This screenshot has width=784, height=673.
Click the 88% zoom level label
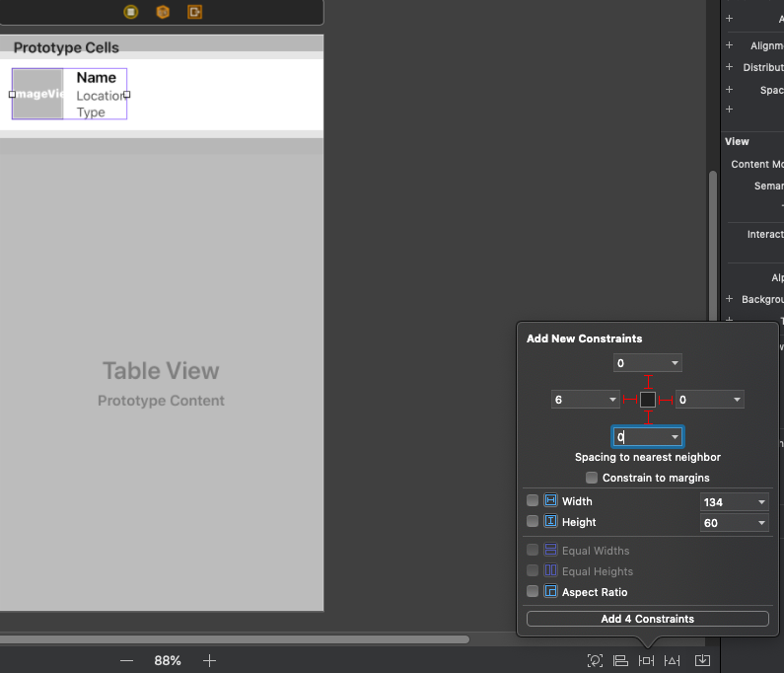coord(168,660)
